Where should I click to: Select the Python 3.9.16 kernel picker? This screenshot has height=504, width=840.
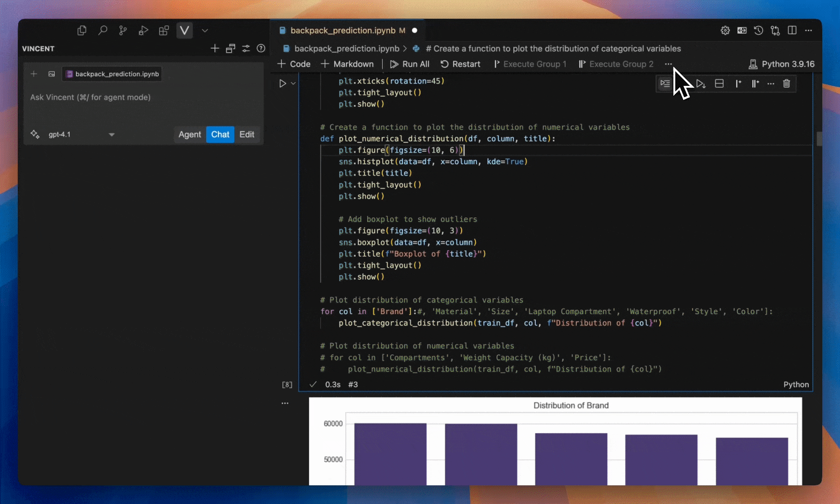coord(782,64)
